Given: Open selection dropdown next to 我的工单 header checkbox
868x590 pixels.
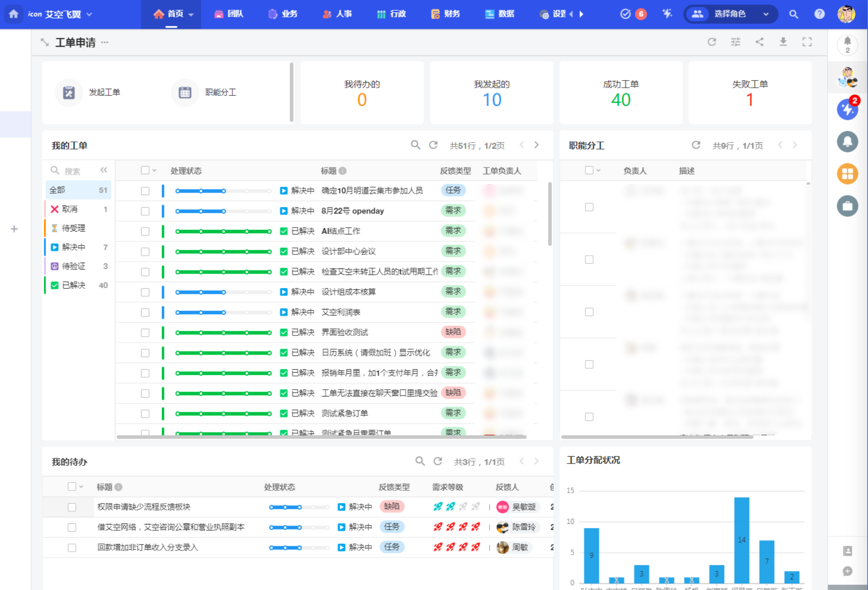Looking at the screenshot, I should pyautogui.click(x=155, y=171).
